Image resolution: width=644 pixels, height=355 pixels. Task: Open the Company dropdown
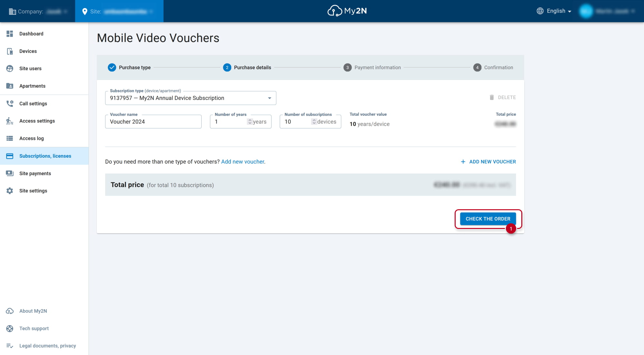click(38, 11)
